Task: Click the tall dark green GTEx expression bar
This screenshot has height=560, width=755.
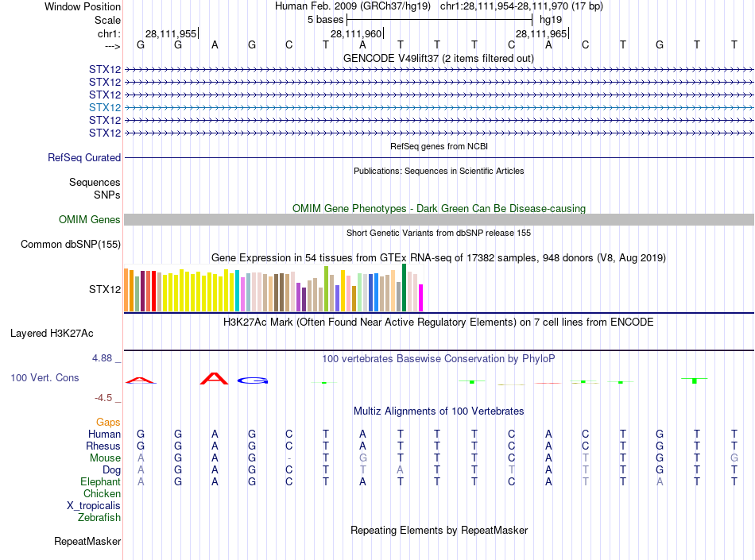Action: [405, 288]
